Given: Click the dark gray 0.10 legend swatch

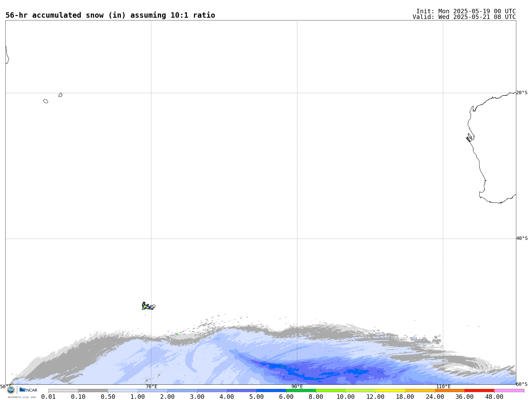Looking at the screenshot, I should 93,391.
